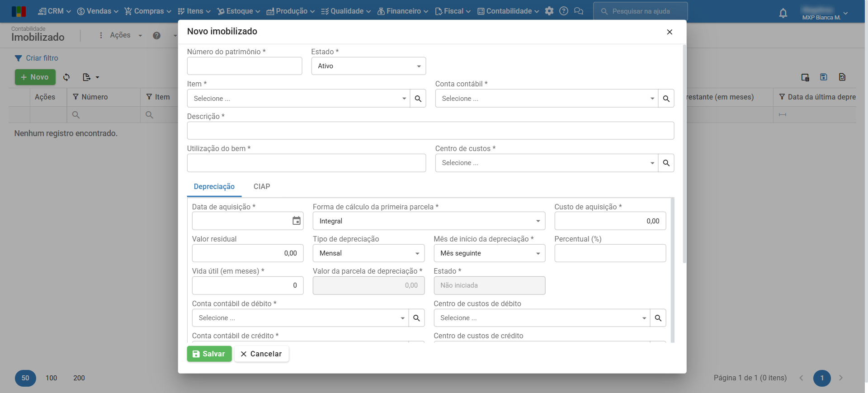
Task: Open Conta contábil search lookup
Action: tap(666, 99)
